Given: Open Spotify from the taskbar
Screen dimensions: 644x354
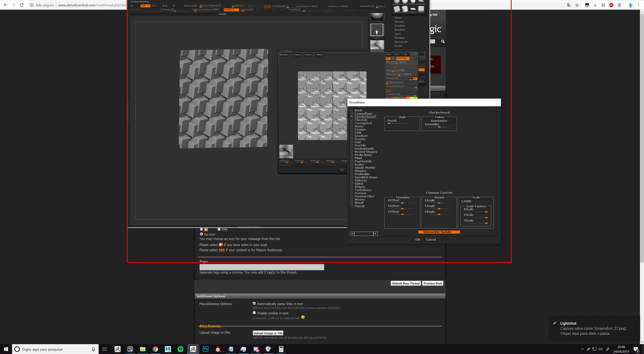Looking at the screenshot, I should point(180,349).
